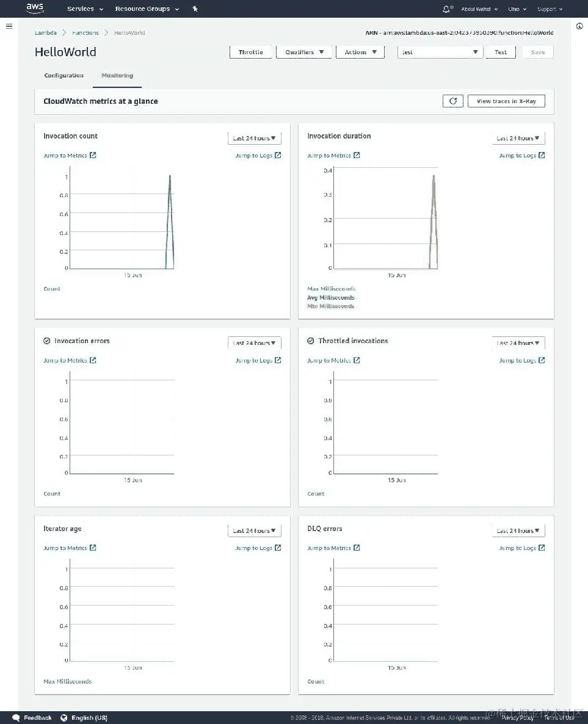Click the pin shortcut icon in top bar
Image resolution: width=588 pixels, height=724 pixels.
pyautogui.click(x=195, y=9)
